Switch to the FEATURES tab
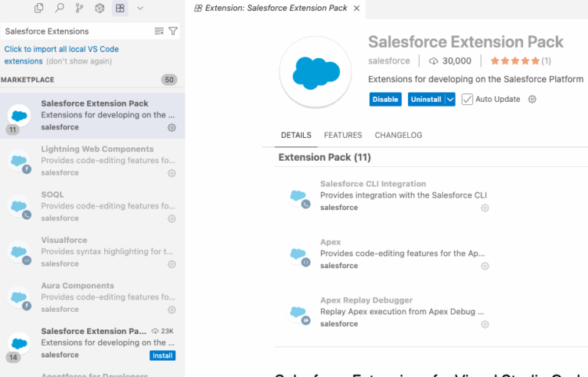The width and height of the screenshot is (588, 377). (343, 135)
